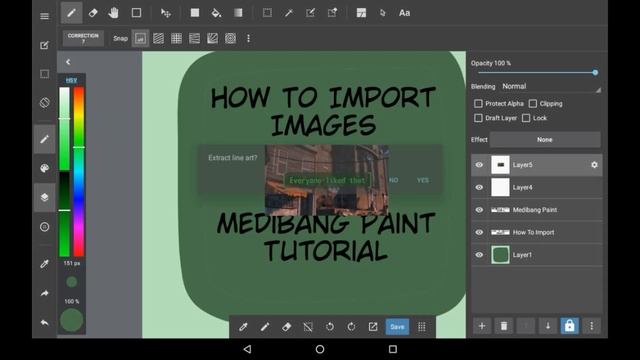The width and height of the screenshot is (640, 360).
Task: Check the Protect Alpha box
Action: (x=478, y=104)
